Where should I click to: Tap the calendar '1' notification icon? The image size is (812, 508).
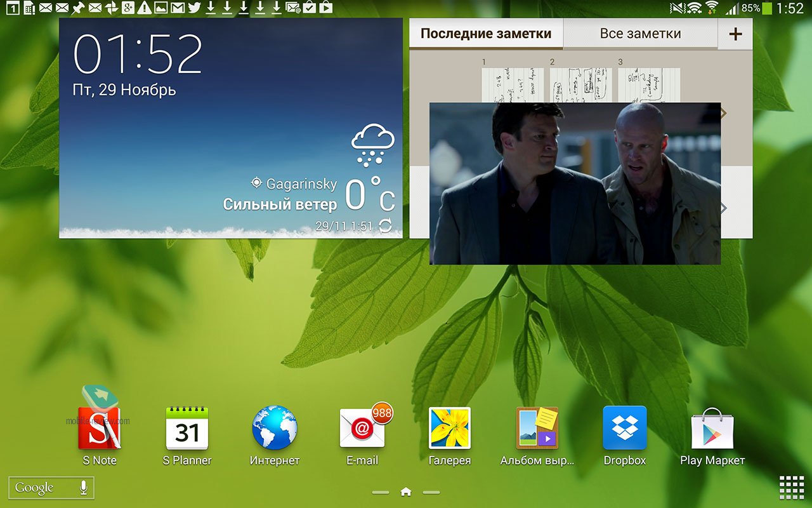coord(13,8)
